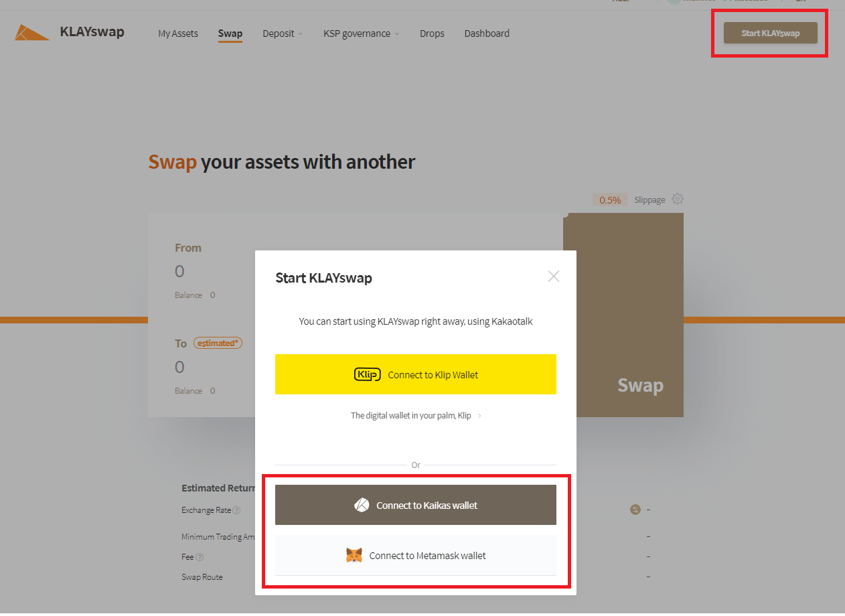Click the Estimated Return heading

(x=218, y=488)
